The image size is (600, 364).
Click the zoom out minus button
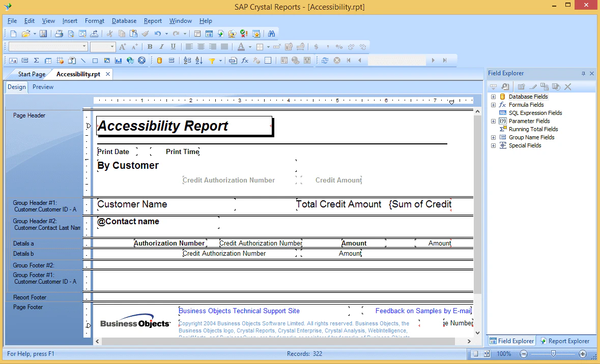point(524,354)
